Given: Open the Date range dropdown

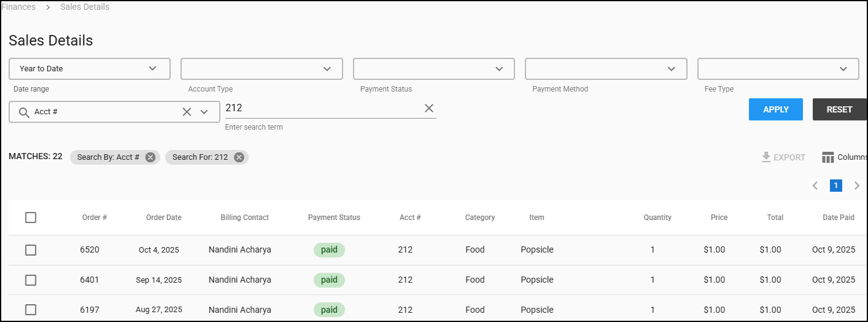Looking at the screenshot, I should [90, 69].
